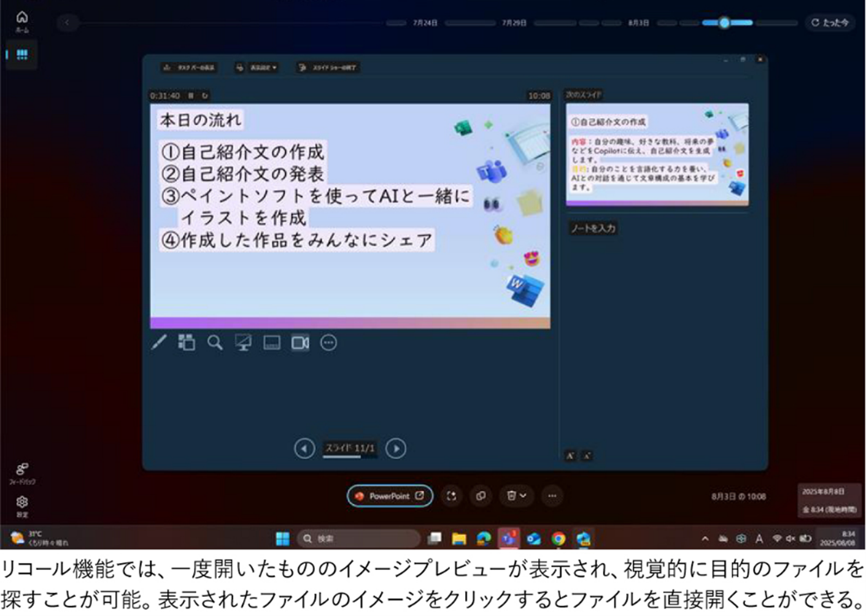This screenshot has width=866, height=616.
Task: Click the Recall timeline slider handle
Action: (x=724, y=23)
